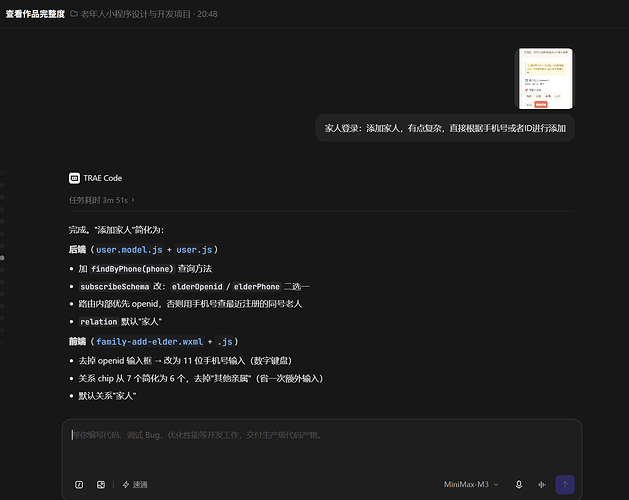Expand the task duration 3m 51s details
This screenshot has height=500, width=629.
click(101, 200)
